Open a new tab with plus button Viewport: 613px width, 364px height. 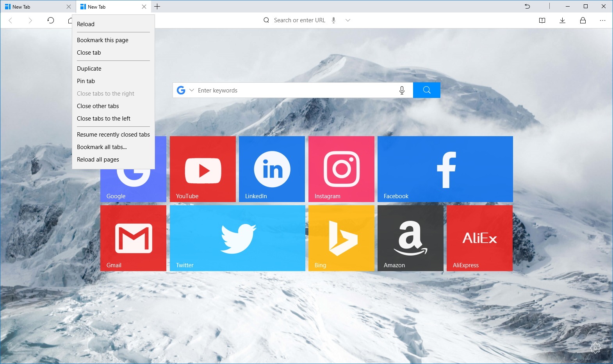coord(157,6)
